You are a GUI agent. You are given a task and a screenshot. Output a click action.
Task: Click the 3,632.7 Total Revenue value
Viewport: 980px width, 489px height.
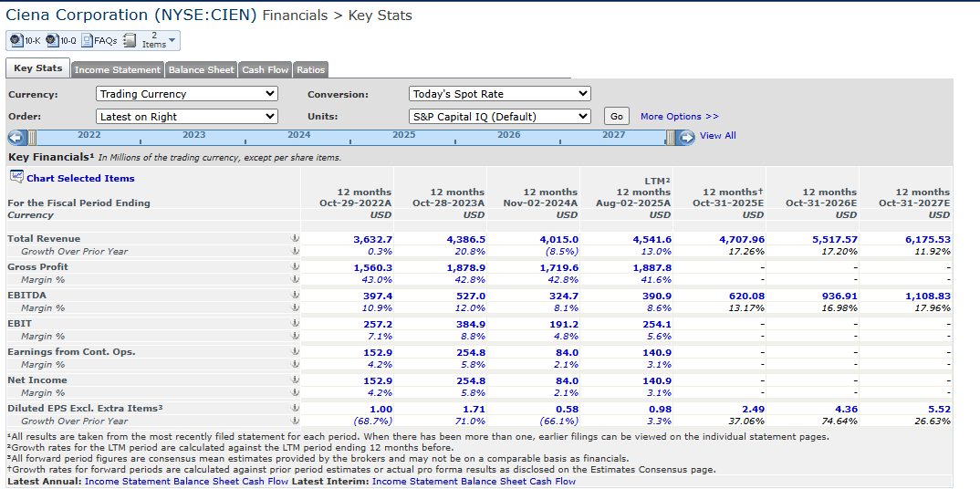[372, 239]
